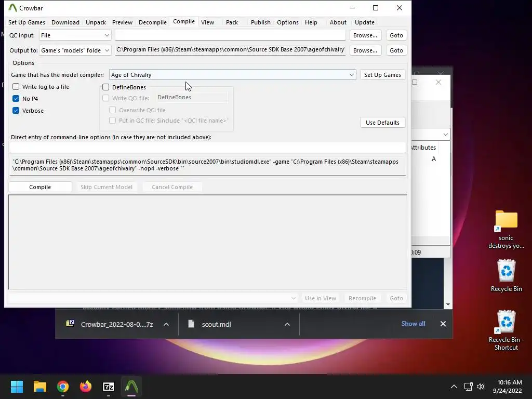532x399 pixels.
Task: Open the About tab
Action: [338, 22]
